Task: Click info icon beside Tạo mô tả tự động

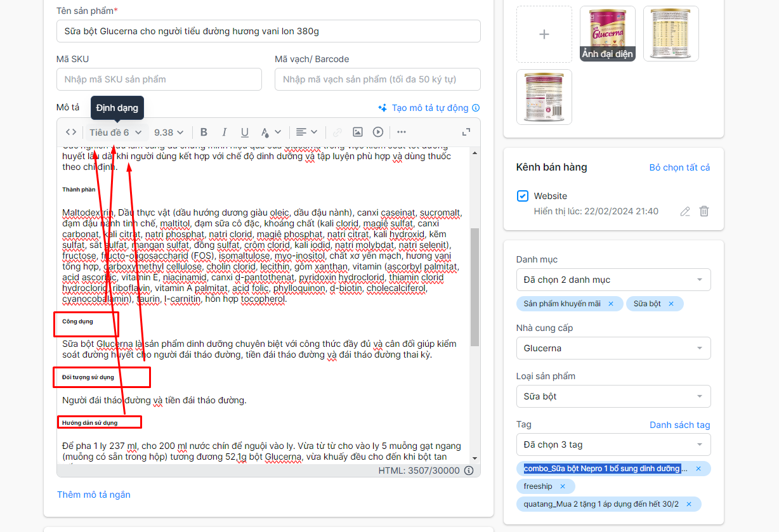Action: [x=476, y=108]
